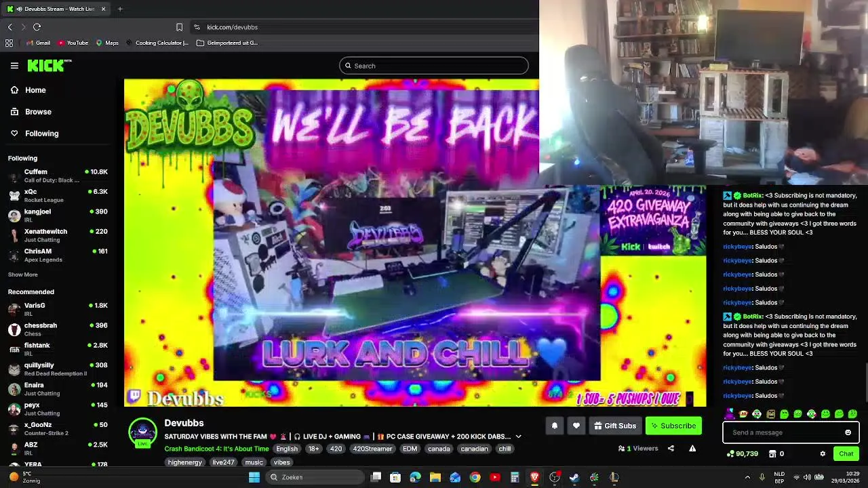This screenshot has width=868, height=488.
Task: Click the live247 tag
Action: click(x=223, y=462)
